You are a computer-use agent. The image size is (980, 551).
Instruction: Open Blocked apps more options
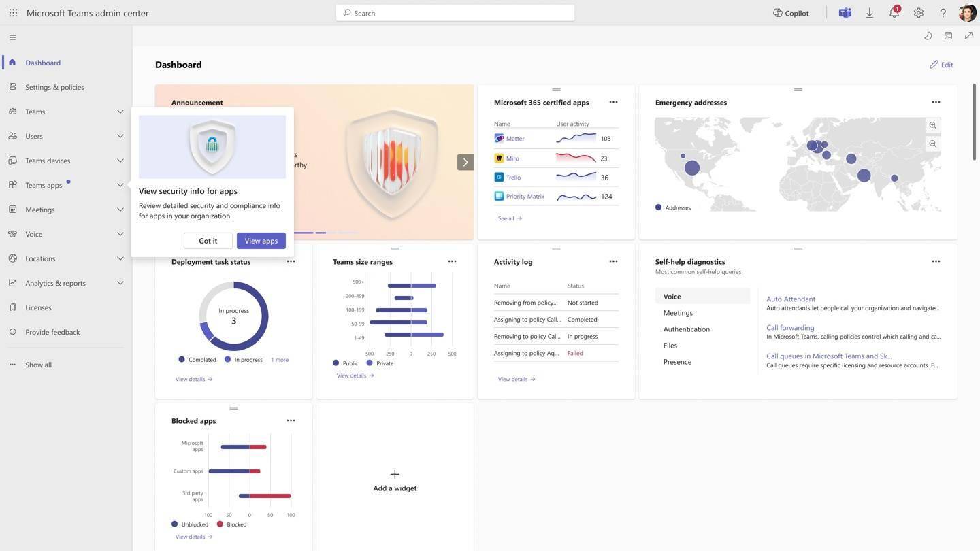click(x=291, y=420)
